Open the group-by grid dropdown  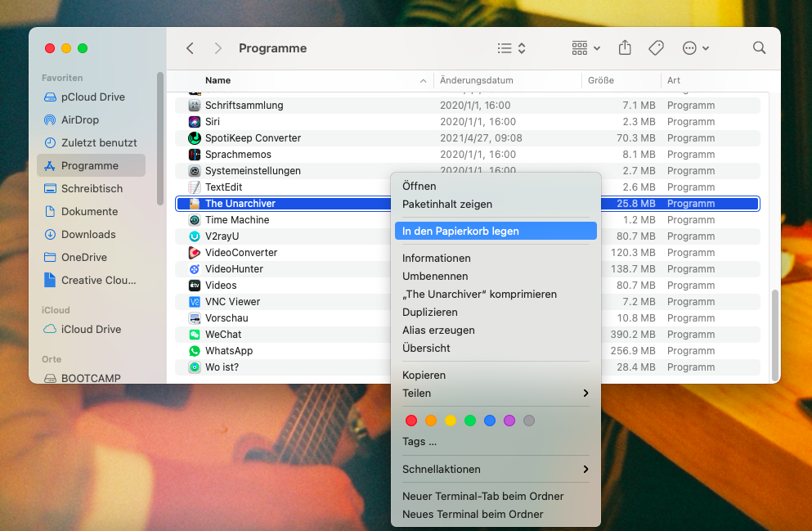point(585,48)
